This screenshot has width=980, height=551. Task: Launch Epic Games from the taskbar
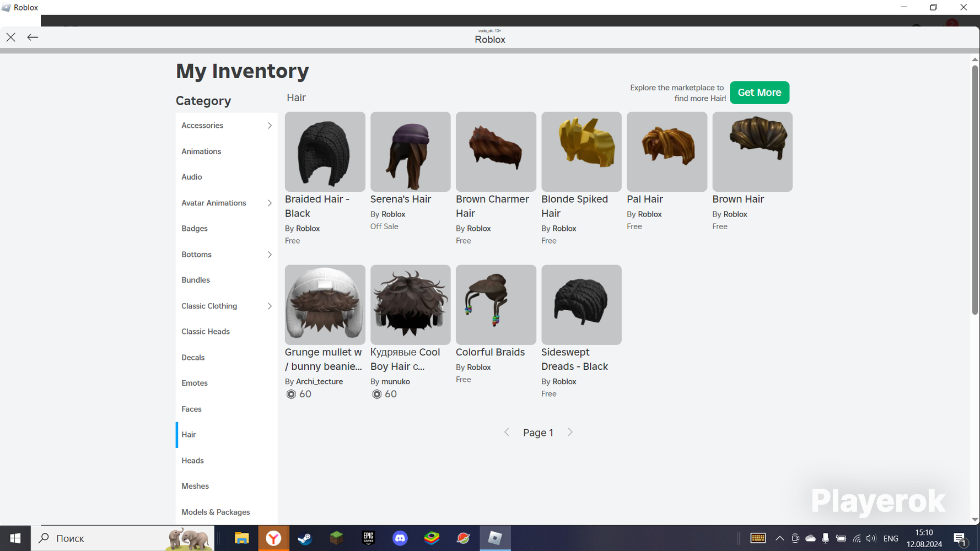click(x=368, y=538)
